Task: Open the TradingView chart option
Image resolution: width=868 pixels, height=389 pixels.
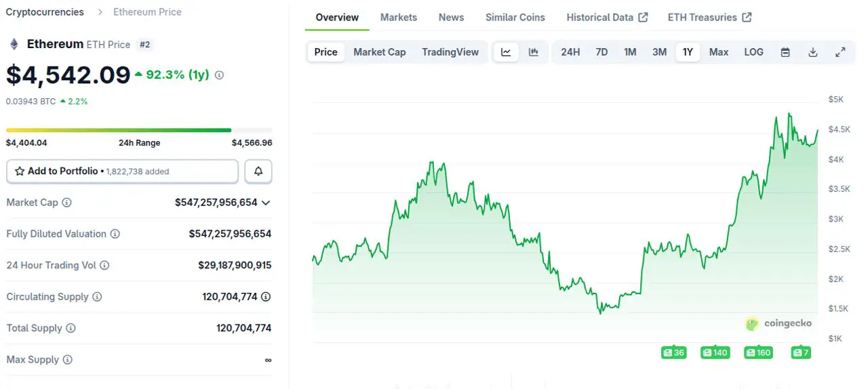Action: coord(450,52)
